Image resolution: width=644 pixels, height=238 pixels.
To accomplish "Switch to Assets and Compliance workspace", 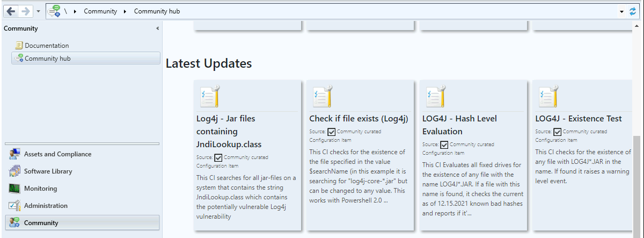I will [x=82, y=154].
